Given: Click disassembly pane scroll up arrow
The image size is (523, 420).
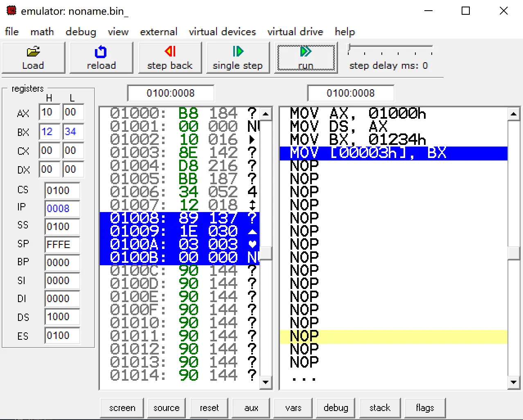Looking at the screenshot, I should (x=514, y=114).
